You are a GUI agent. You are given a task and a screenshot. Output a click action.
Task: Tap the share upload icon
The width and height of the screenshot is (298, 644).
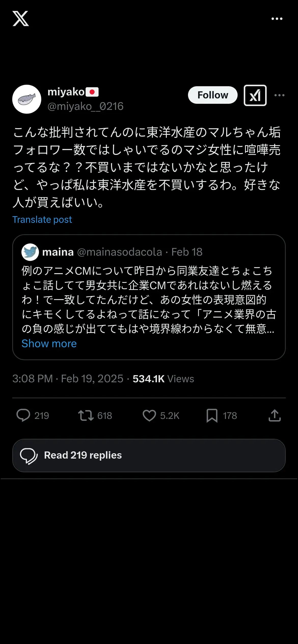point(275,416)
